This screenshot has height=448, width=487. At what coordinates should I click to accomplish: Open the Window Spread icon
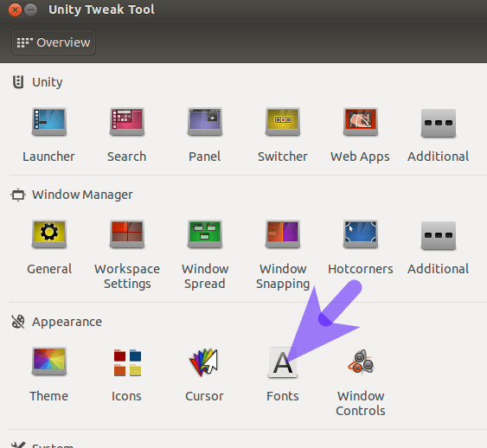click(205, 234)
